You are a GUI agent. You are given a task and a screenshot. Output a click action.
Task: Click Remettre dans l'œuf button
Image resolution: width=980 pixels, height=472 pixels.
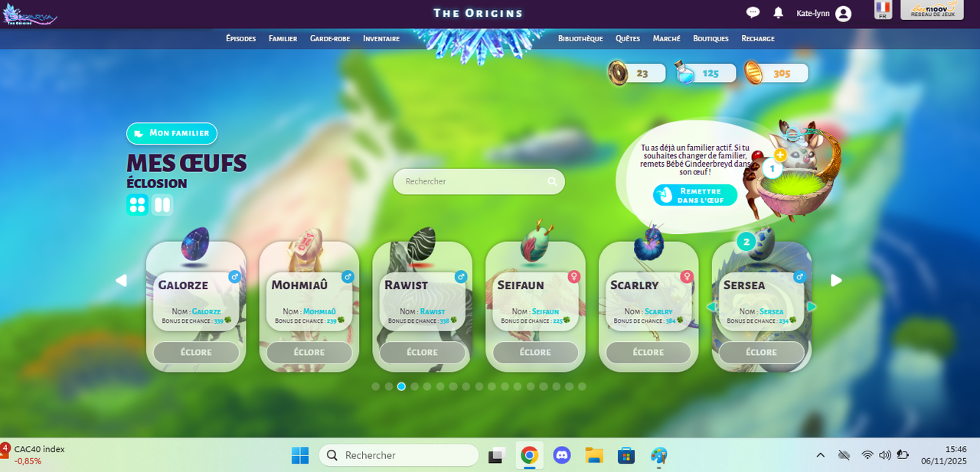click(x=695, y=195)
